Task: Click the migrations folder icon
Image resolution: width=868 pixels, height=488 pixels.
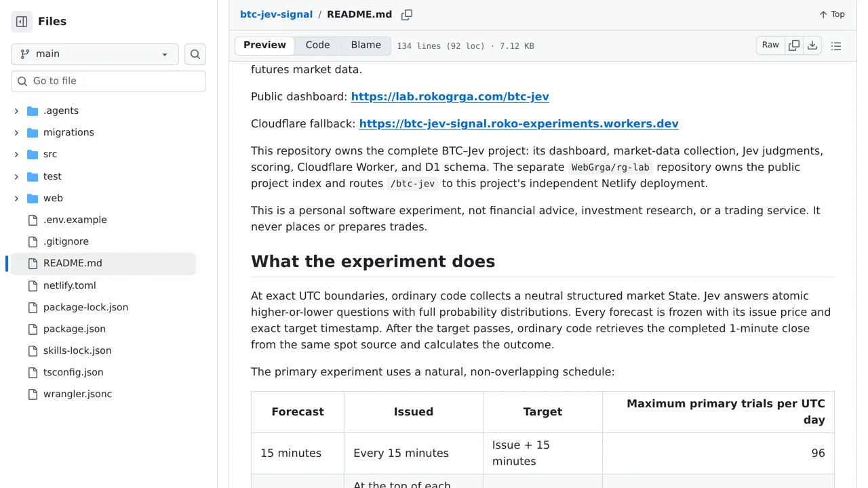Action: click(33, 133)
